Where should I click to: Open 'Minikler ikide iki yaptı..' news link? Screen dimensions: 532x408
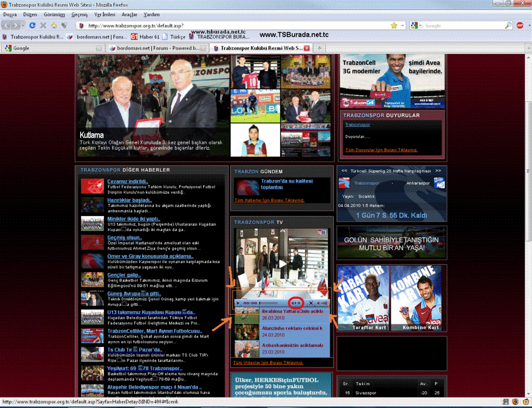tap(134, 219)
